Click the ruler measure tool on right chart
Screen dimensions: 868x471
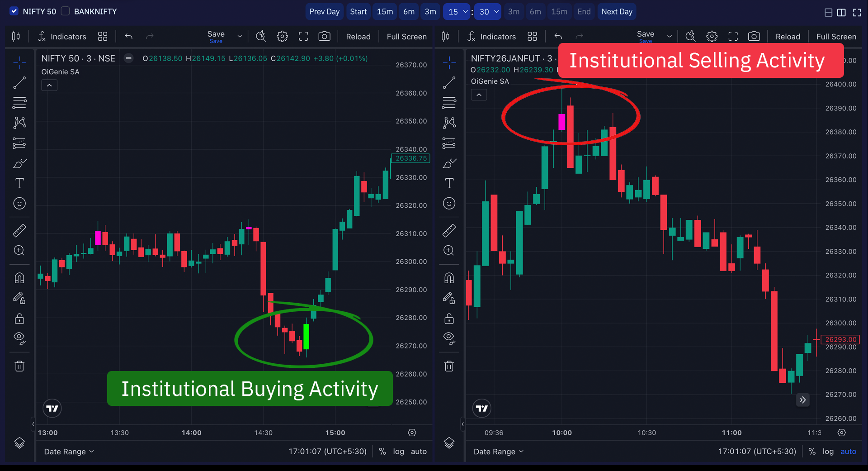(x=449, y=231)
